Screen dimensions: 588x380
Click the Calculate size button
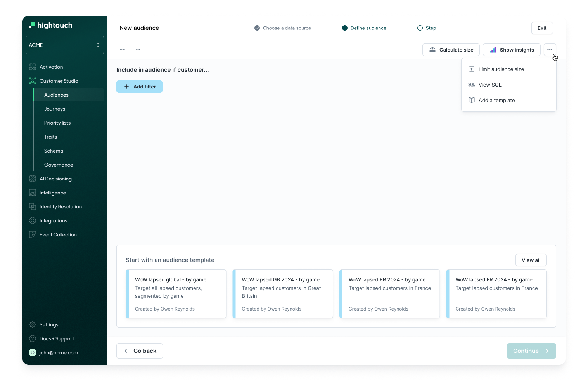click(x=451, y=50)
